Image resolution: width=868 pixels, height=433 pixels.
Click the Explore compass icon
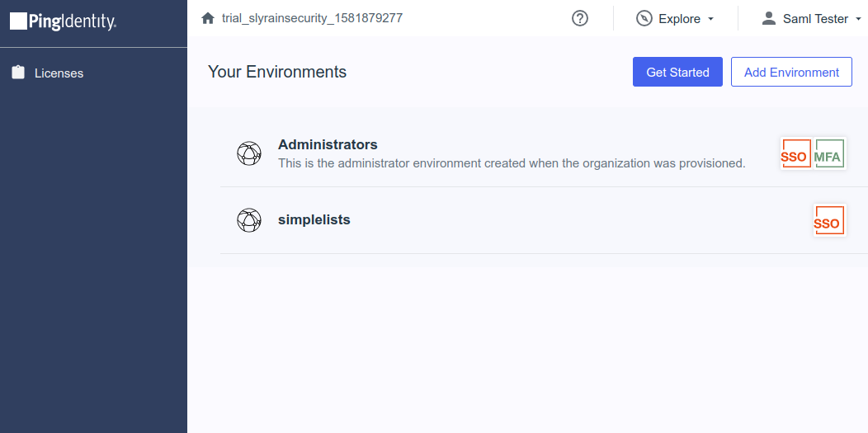pyautogui.click(x=644, y=18)
